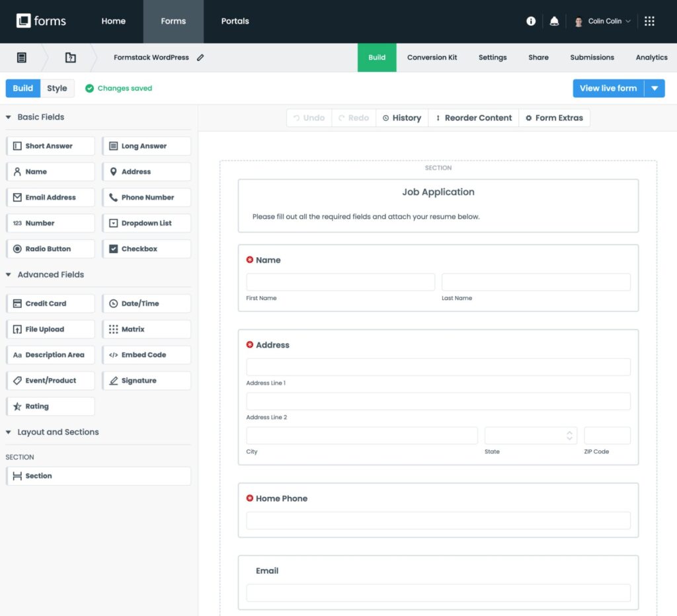The width and height of the screenshot is (677, 616).
Task: Collapse the Basic Fields section
Action: pyautogui.click(x=8, y=117)
